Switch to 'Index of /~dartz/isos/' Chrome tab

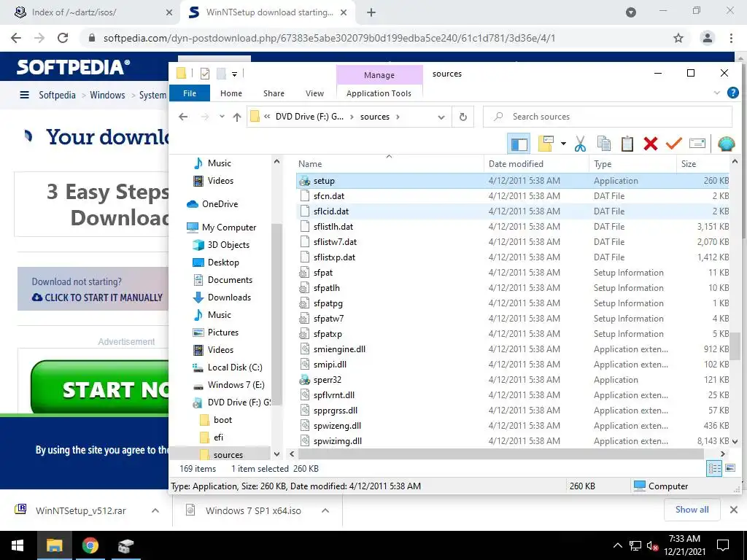(90, 12)
